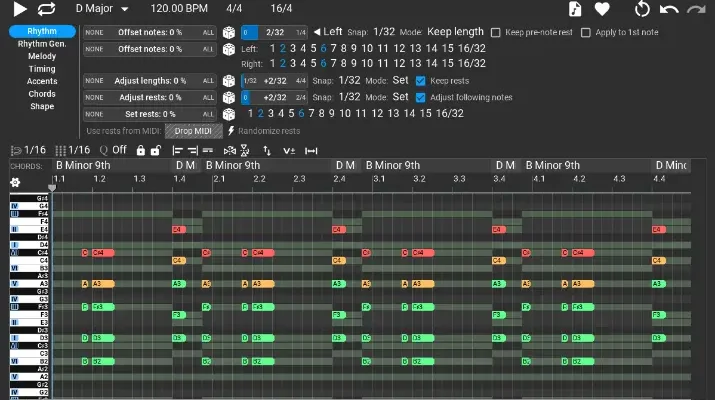Open the piano roll settings gear
The height and width of the screenshot is (400, 715).
click(15, 183)
